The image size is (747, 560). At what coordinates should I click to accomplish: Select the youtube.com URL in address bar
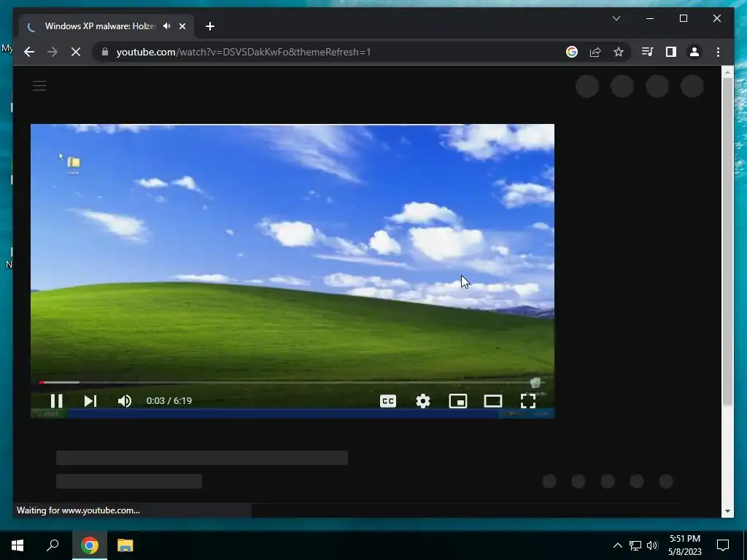coord(243,52)
